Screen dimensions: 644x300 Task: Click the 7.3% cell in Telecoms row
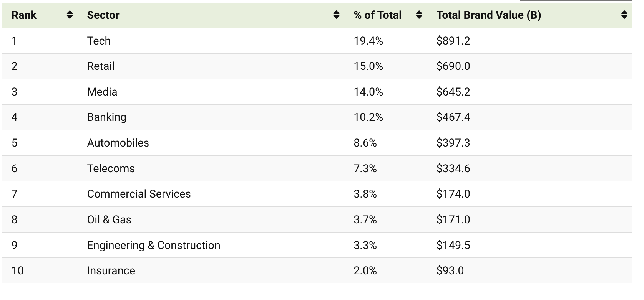click(365, 168)
